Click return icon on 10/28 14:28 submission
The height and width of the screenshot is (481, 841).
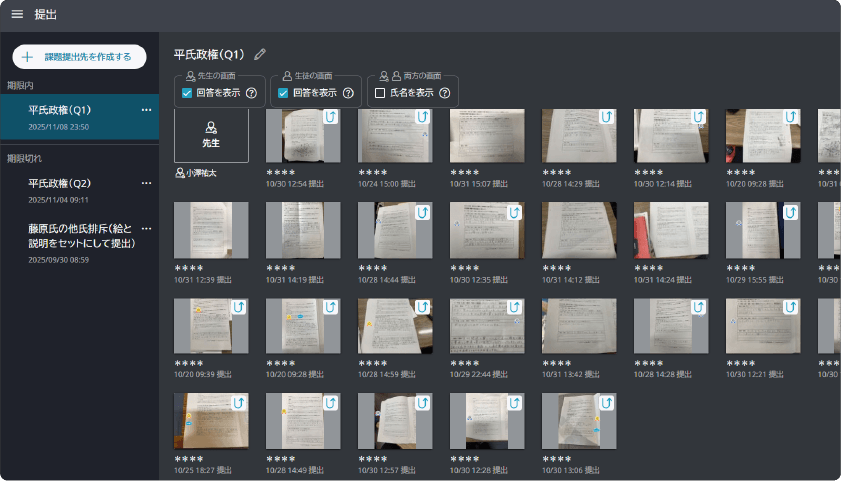699,307
